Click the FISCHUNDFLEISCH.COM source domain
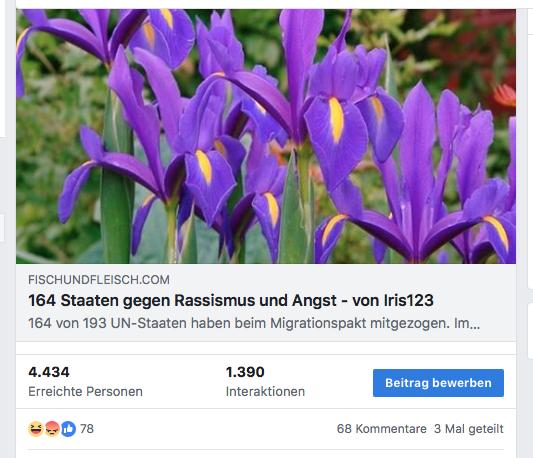 pyautogui.click(x=99, y=280)
